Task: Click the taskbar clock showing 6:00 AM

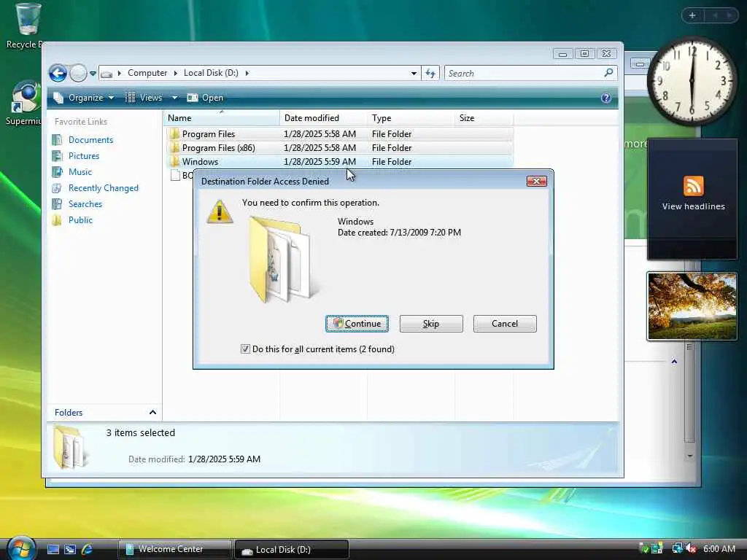Action: click(719, 549)
